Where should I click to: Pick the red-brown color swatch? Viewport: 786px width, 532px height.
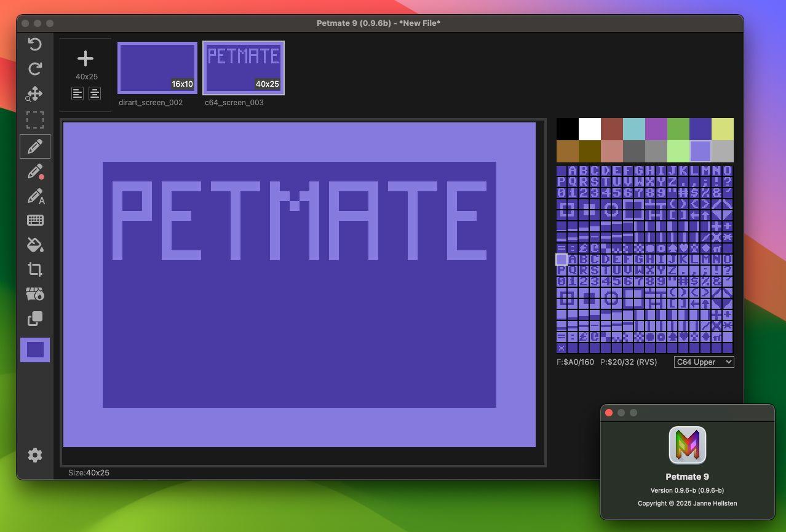pos(612,129)
